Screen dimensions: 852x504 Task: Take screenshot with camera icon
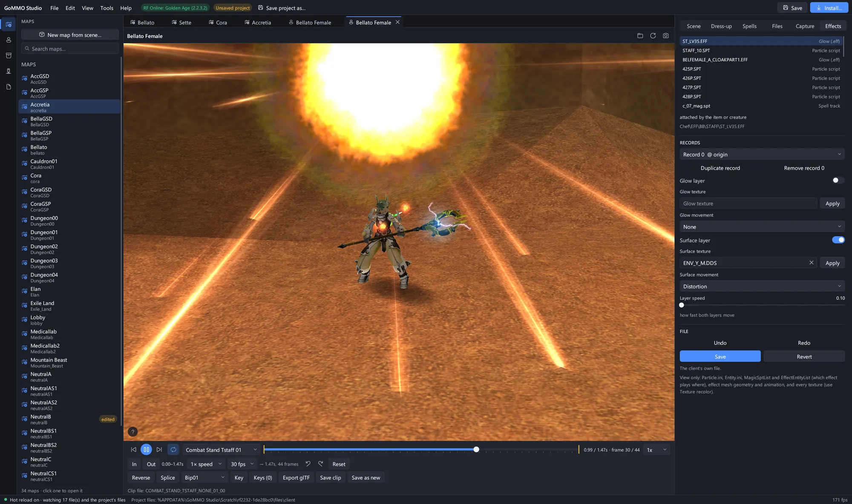(x=665, y=36)
